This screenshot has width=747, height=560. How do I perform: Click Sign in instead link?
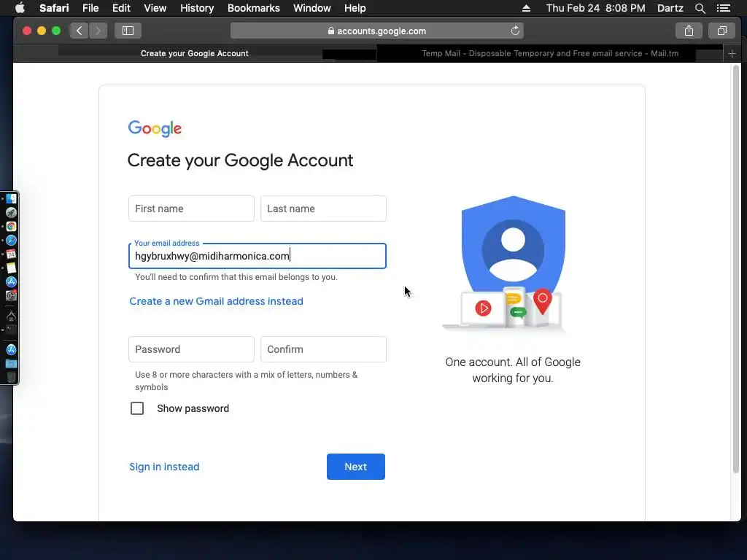coord(164,467)
